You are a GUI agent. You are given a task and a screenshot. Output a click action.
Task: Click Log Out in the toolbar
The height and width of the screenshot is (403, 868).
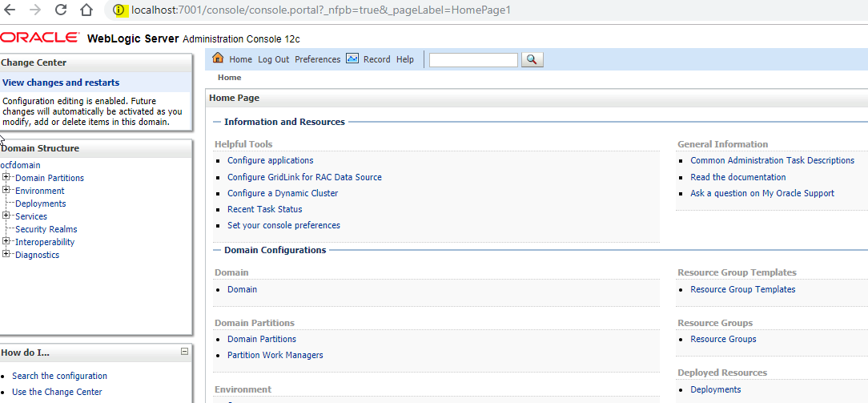274,59
